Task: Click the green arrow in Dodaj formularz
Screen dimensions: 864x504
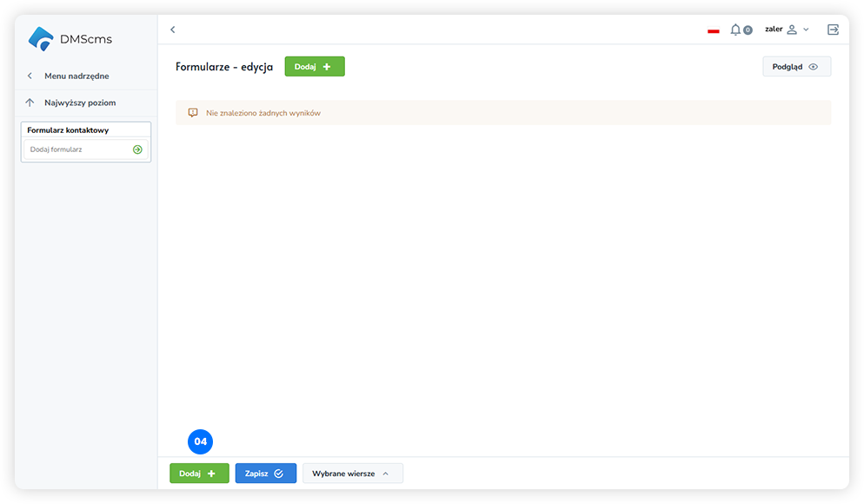Action: (x=137, y=149)
